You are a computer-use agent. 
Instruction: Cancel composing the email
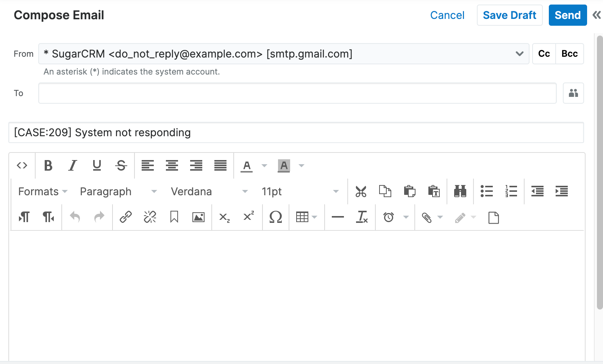pos(447,15)
